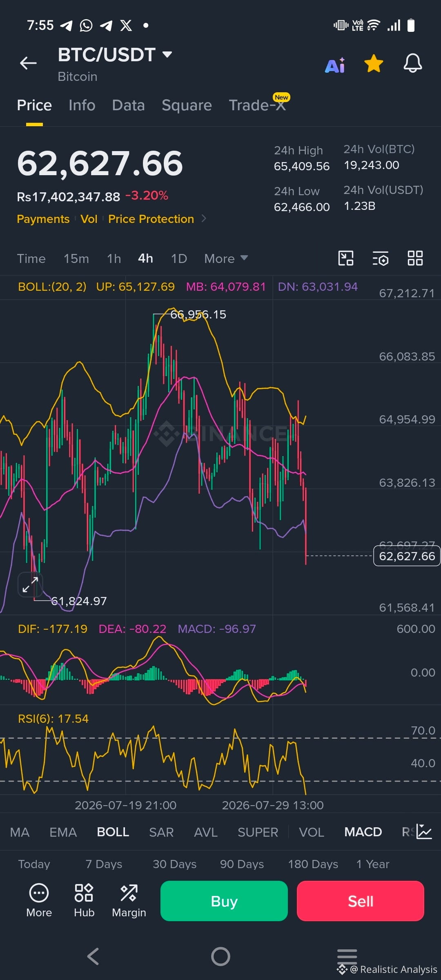
Task: Tap the RSI(6): 17.54 label
Action: tap(53, 719)
